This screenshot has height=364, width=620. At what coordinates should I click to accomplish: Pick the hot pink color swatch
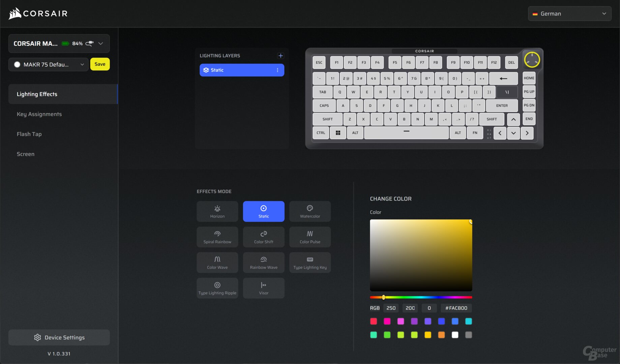point(387,321)
